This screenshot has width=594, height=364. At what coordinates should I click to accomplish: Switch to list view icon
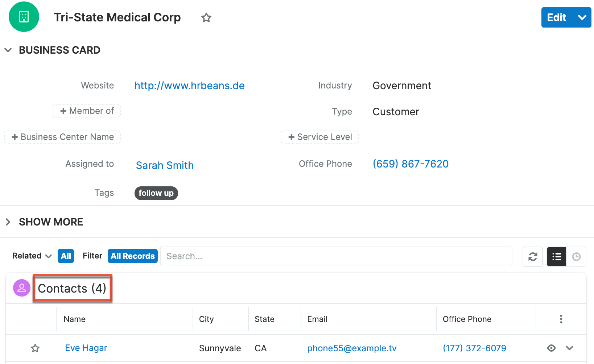tap(556, 257)
